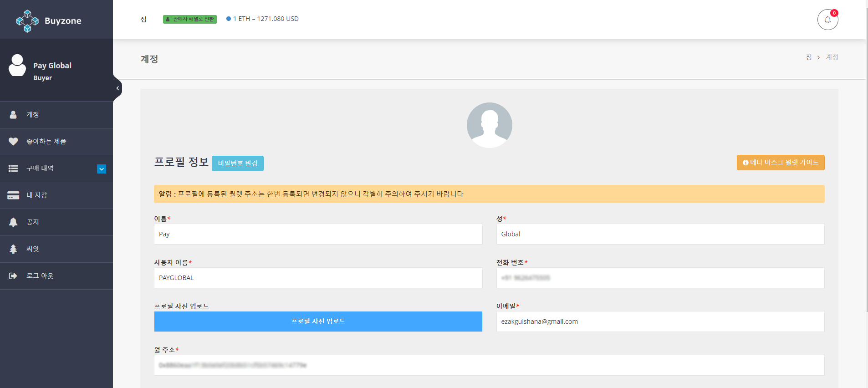Open the 메타 마스크 월렛 가이드 button
This screenshot has height=388, width=868.
click(780, 163)
